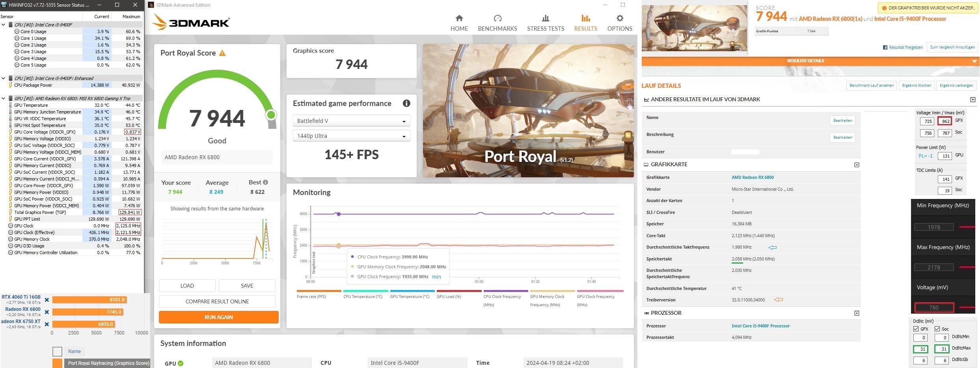
Task: Click the Power Limit GPU field showing 131
Action: [x=945, y=156]
